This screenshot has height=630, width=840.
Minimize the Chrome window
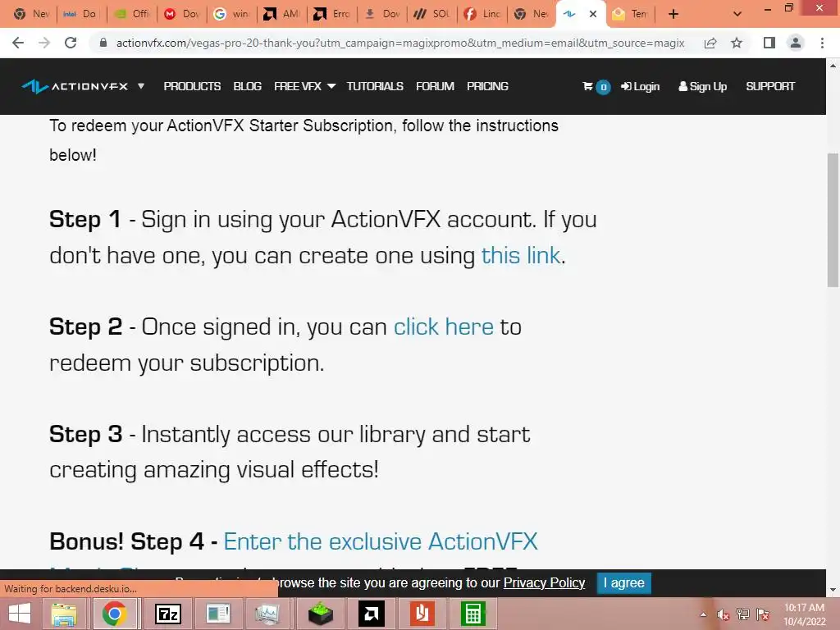tap(767, 8)
